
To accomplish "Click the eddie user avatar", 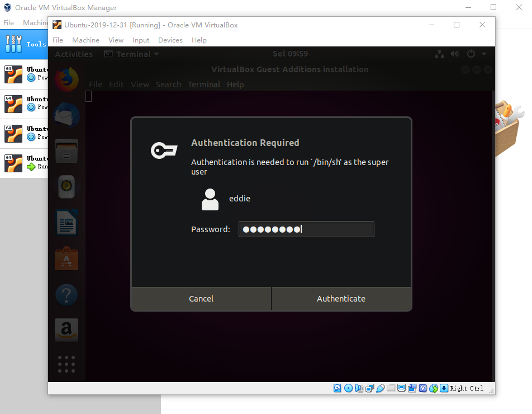I will [x=210, y=199].
